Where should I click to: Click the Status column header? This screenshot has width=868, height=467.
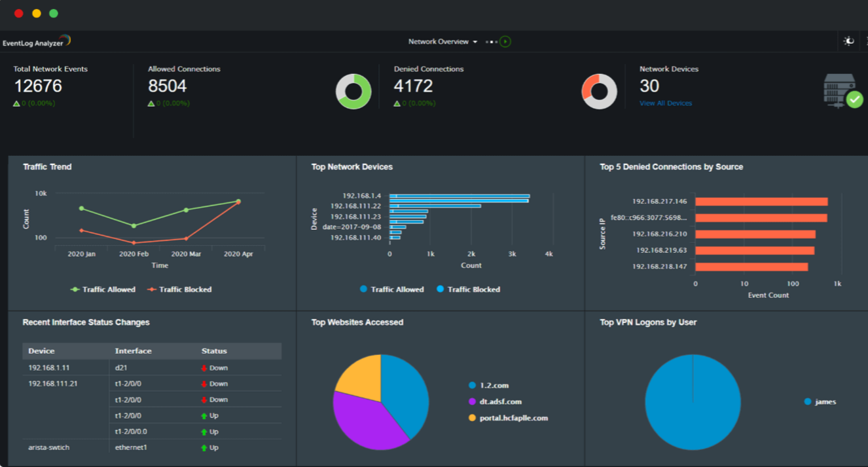click(x=214, y=351)
